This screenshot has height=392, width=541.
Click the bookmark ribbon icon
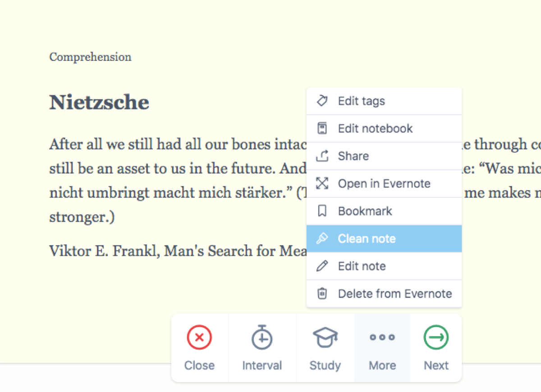click(x=322, y=211)
